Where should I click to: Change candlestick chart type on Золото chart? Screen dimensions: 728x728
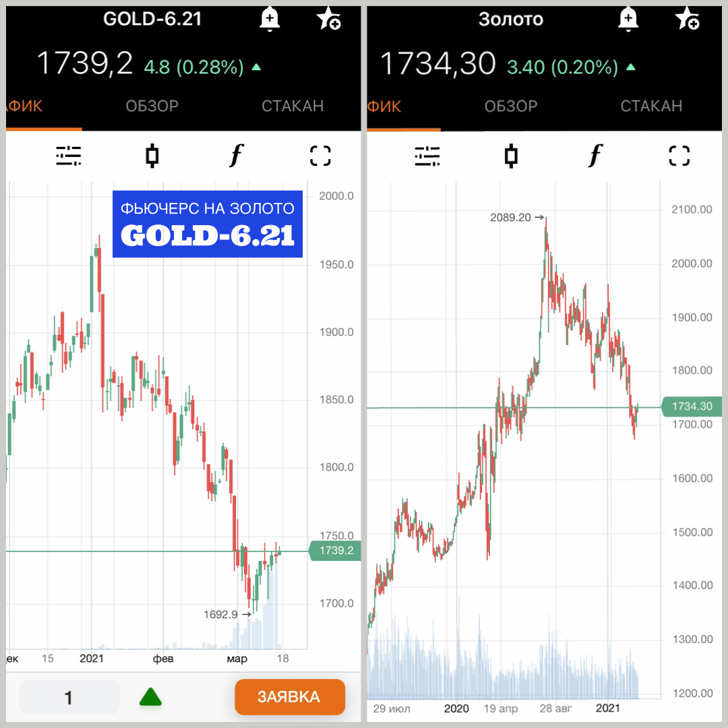coord(511,156)
